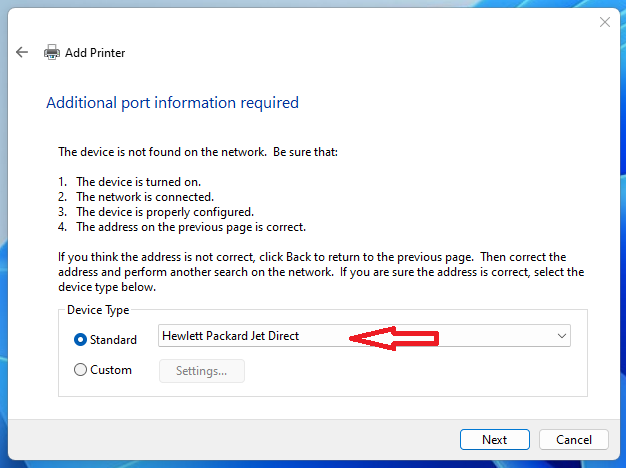Click the printer icon beside Add Printer
The height and width of the screenshot is (468, 626).
click(52, 52)
